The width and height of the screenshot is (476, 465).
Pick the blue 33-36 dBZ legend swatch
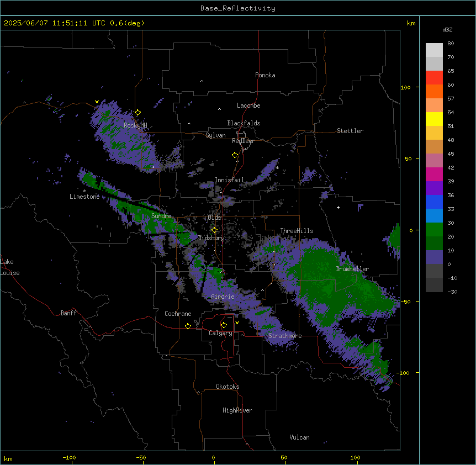(434, 202)
